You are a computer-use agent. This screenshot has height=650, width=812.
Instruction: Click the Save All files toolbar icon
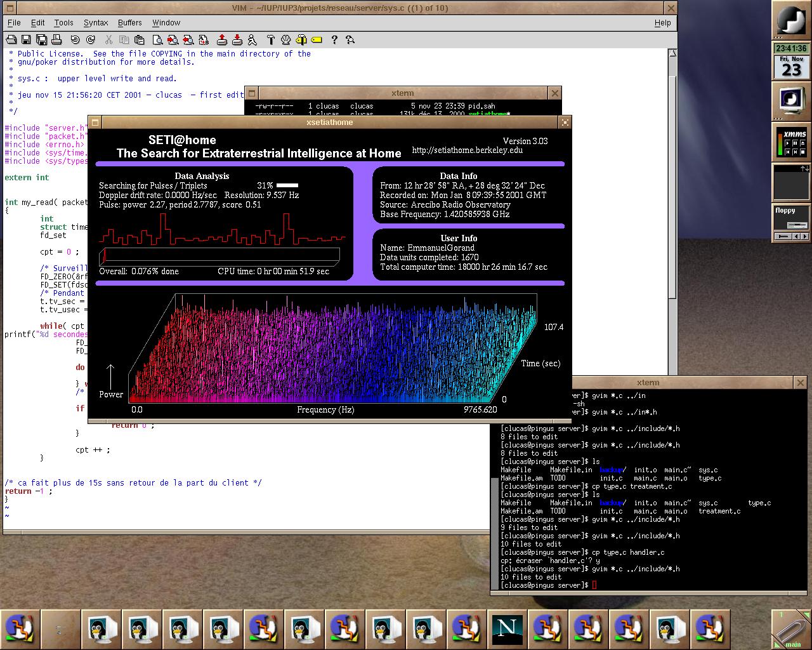coord(41,39)
